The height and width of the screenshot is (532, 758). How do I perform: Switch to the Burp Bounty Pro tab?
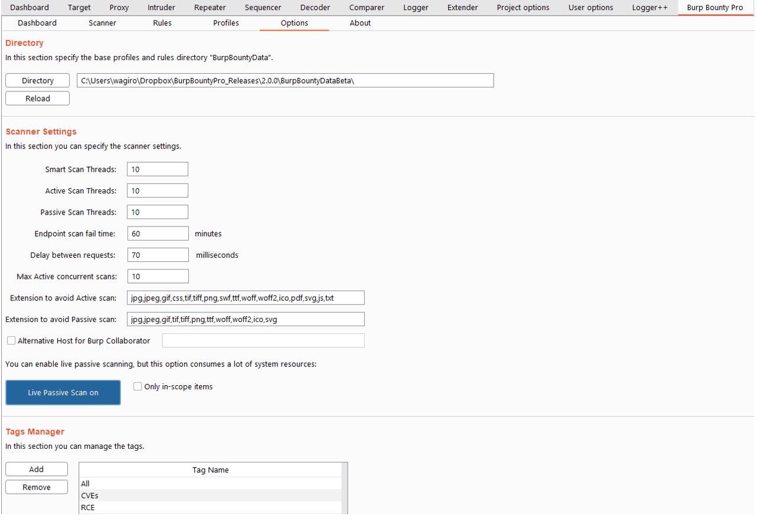(715, 7)
